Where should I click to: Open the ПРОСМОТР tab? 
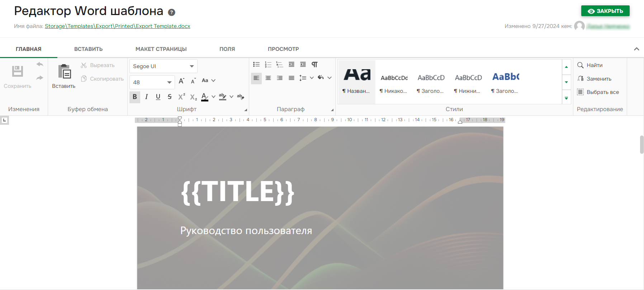coord(283,49)
